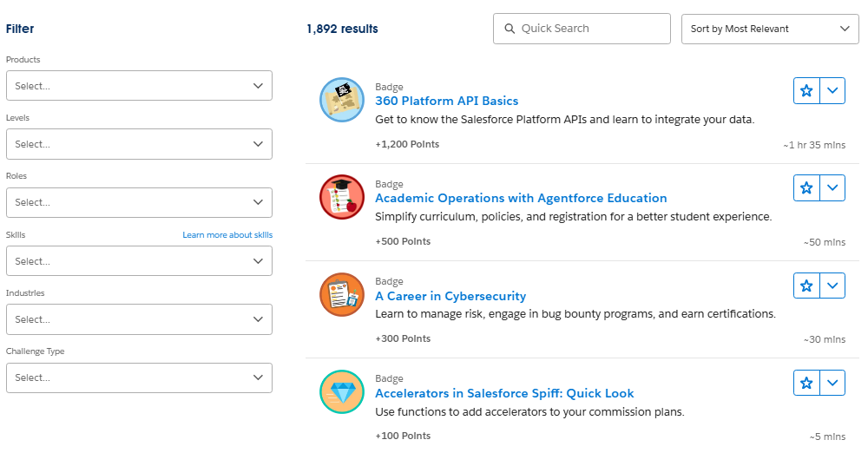
Task: Star the Accelerators in Salesforce Spiff badge
Action: coord(806,383)
